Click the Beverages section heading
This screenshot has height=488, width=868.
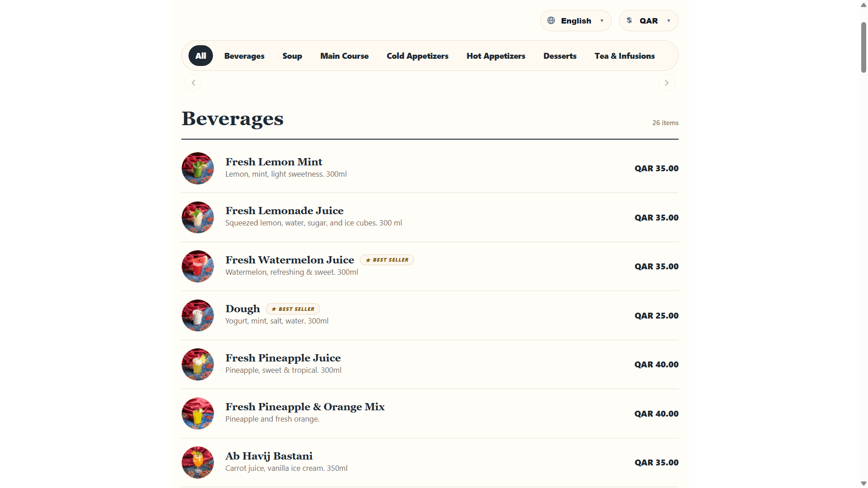pyautogui.click(x=232, y=119)
